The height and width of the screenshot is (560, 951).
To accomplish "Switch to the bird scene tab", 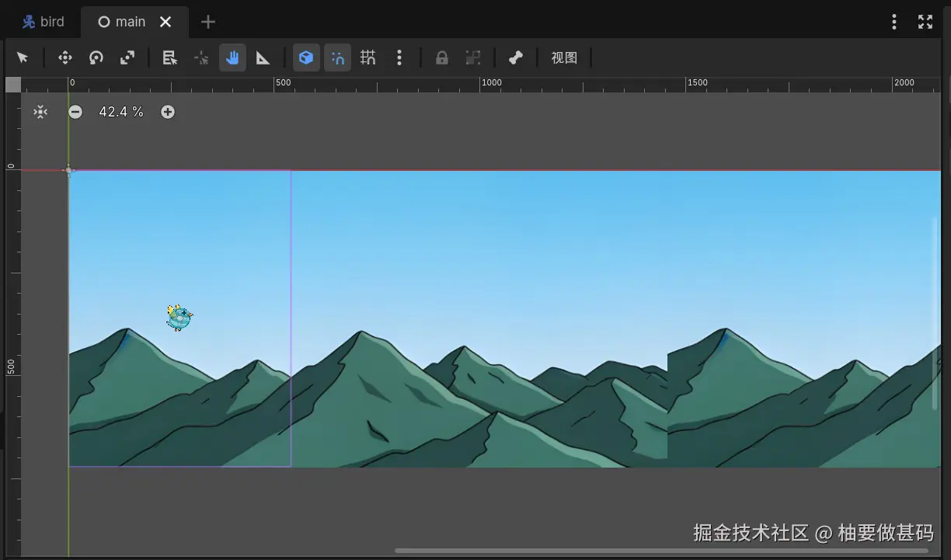I will click(x=44, y=21).
